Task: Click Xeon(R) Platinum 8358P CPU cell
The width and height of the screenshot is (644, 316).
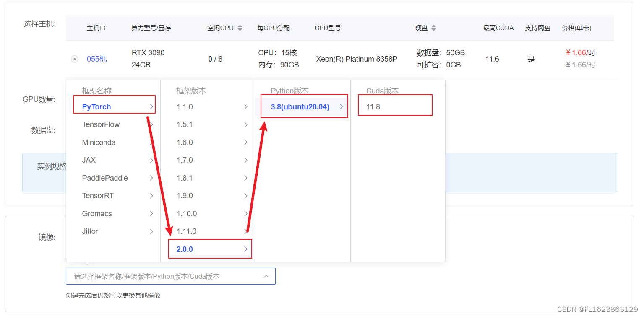Action: (357, 59)
